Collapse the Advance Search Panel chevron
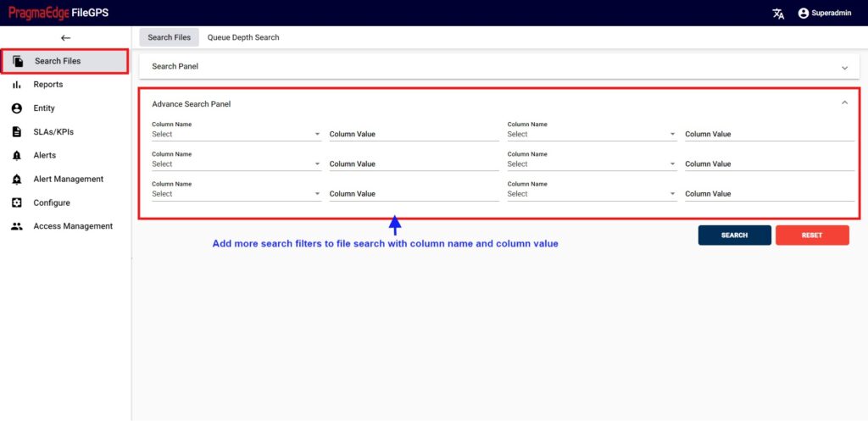 (845, 102)
